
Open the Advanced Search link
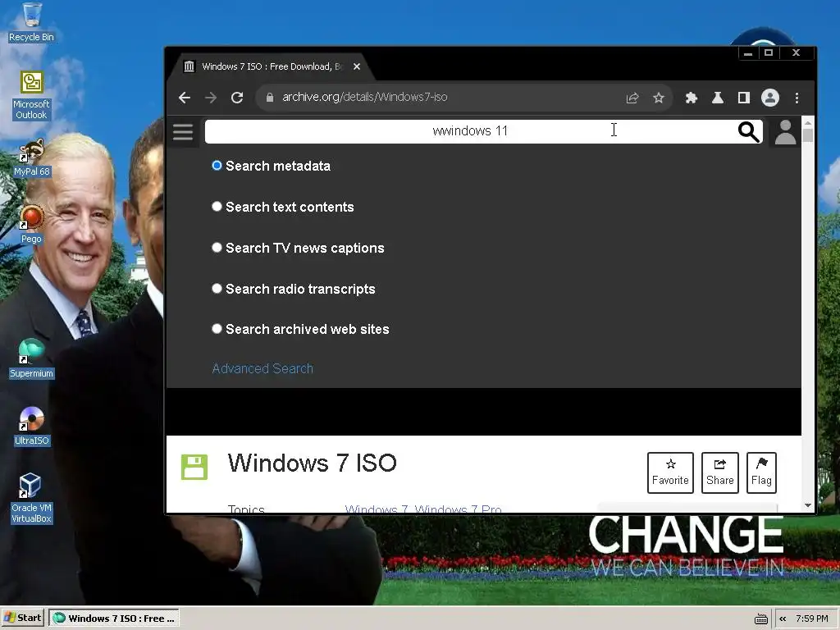(262, 368)
